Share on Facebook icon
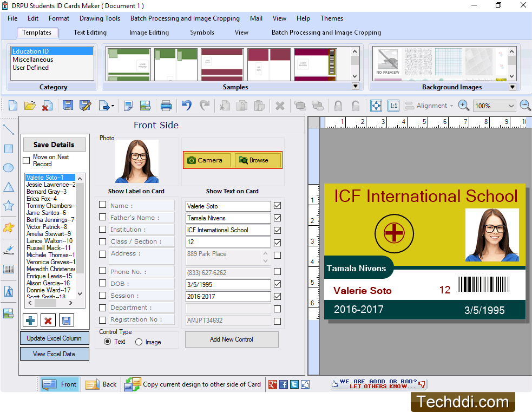The height and width of the screenshot is (412, 532). (x=284, y=384)
